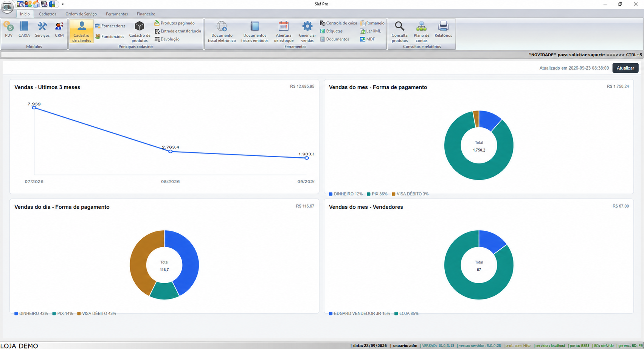
Task: Open Documentos in Ferramentas group
Action: click(335, 39)
